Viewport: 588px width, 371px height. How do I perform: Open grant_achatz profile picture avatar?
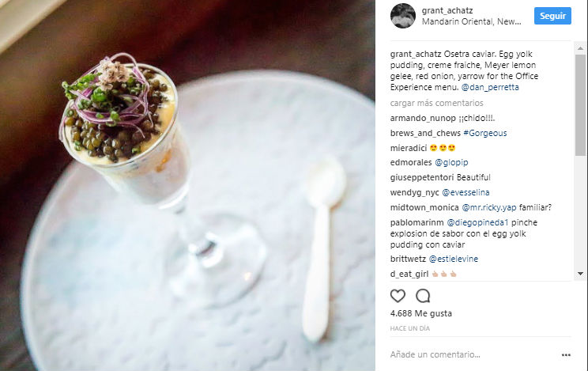click(x=403, y=16)
